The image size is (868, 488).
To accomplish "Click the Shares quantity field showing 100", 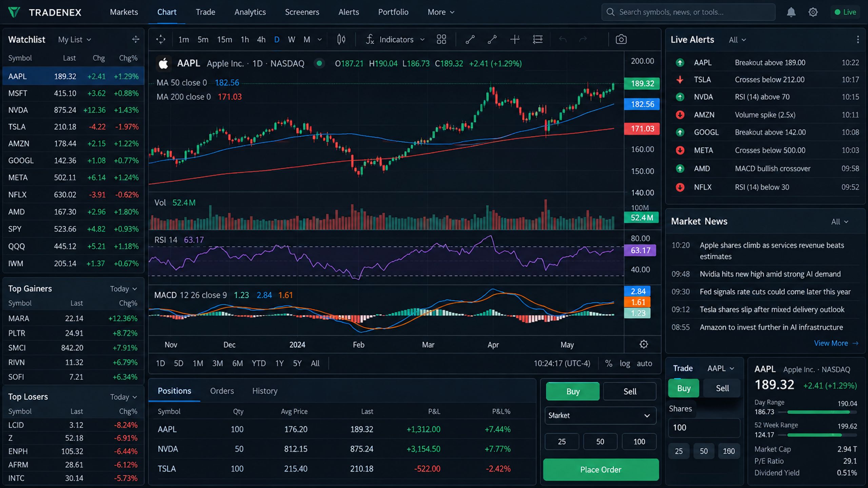I will coord(704,428).
